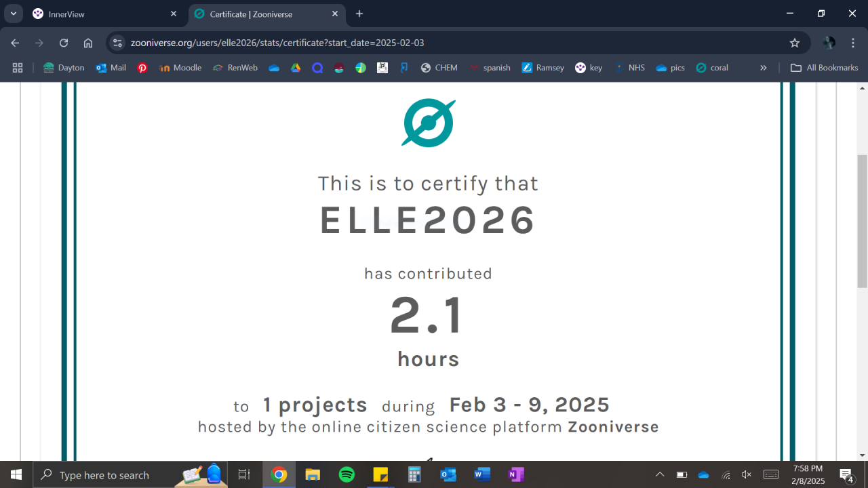Open a new browser tab
This screenshot has height=488, width=868.
pyautogui.click(x=359, y=14)
